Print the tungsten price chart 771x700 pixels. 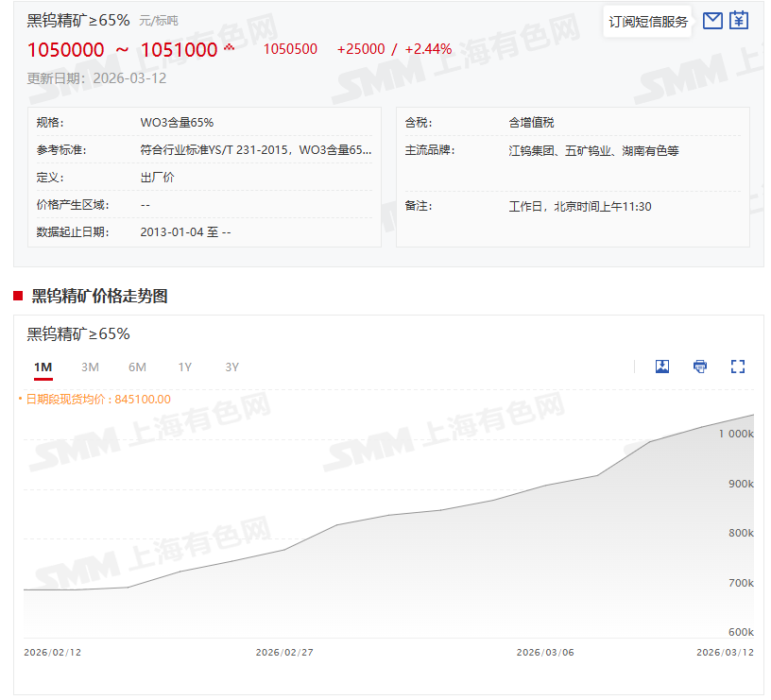pyautogui.click(x=700, y=367)
